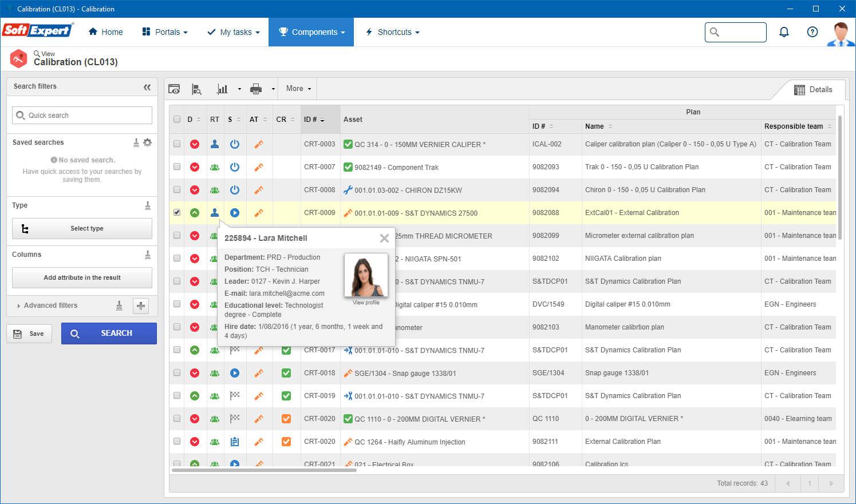The width and height of the screenshot is (856, 504).
Task: Click the SoftExpert logo
Action: click(x=38, y=30)
